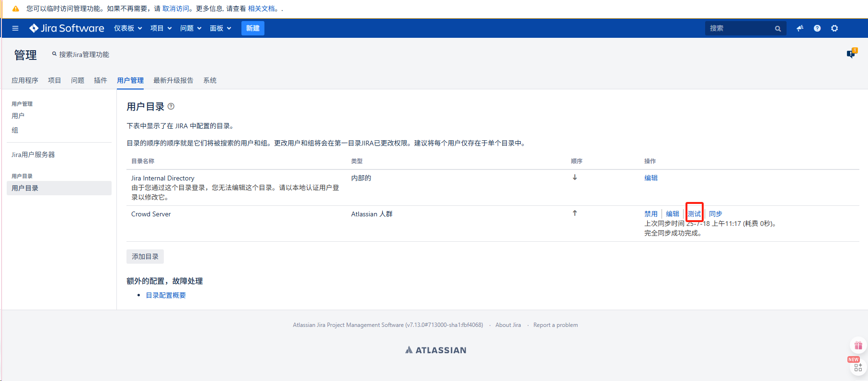Click 编辑 for Crowd Server

tap(673, 214)
